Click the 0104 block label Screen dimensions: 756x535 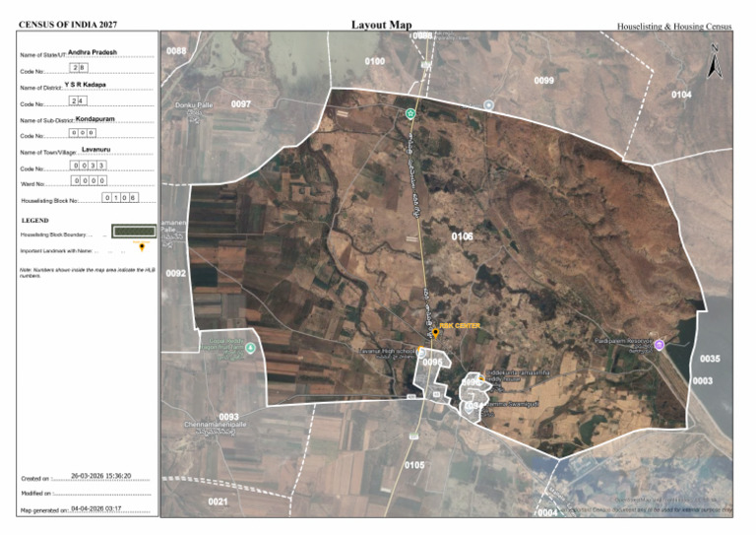pos(681,95)
